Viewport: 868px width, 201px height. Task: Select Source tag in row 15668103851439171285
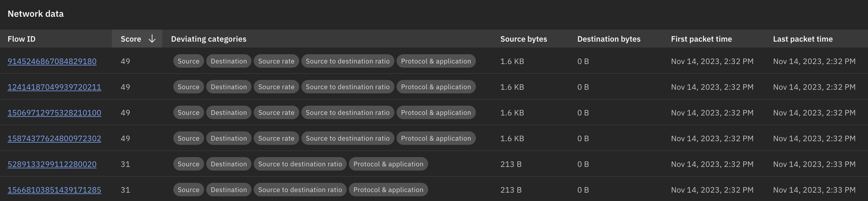pos(188,190)
